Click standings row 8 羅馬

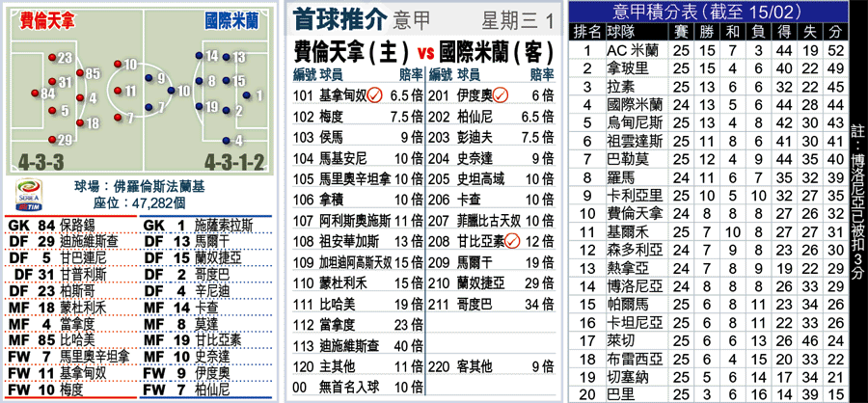coord(710,177)
